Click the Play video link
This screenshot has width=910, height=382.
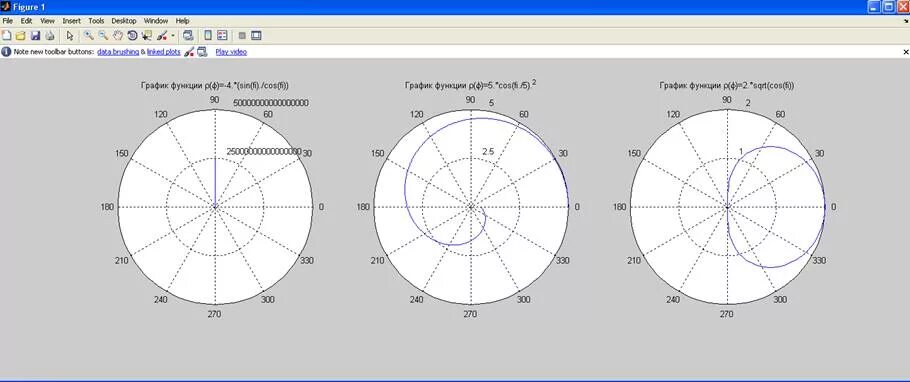[x=231, y=52]
